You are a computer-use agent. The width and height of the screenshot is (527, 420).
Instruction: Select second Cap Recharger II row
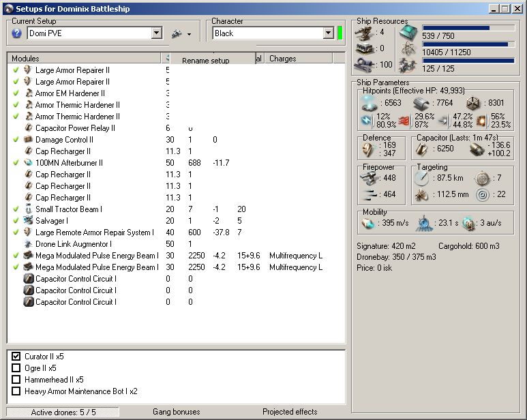[176, 175]
